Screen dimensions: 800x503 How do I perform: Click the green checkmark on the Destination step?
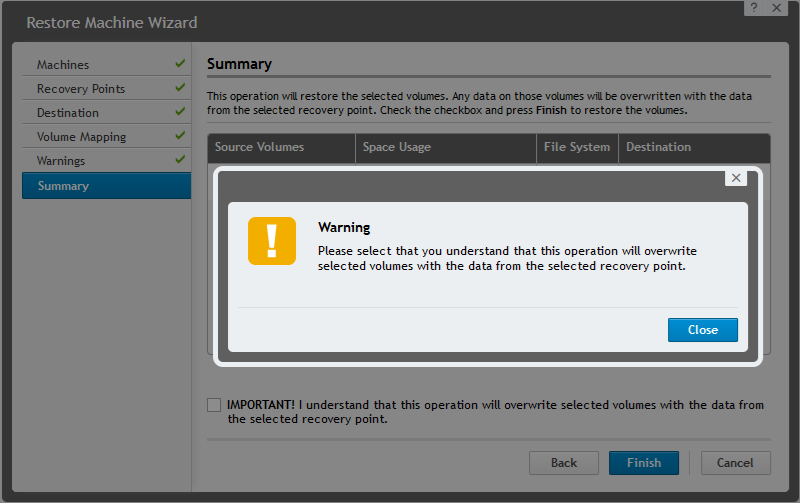pos(180,112)
